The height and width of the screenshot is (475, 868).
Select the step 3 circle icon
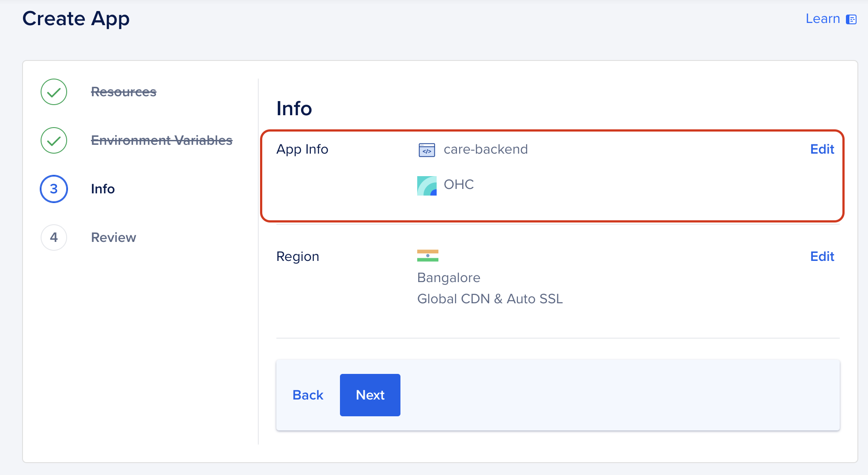coord(54,189)
